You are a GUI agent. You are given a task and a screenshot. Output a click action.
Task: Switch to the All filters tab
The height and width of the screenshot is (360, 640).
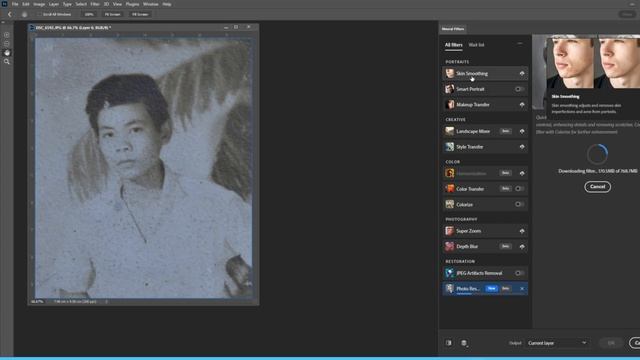click(x=453, y=45)
